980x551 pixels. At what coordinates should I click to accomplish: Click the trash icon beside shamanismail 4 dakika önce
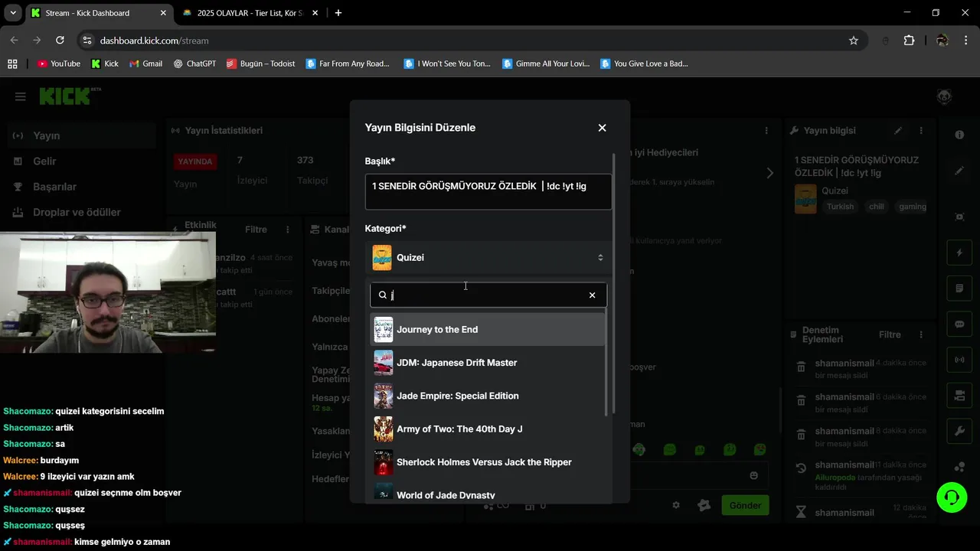click(801, 367)
